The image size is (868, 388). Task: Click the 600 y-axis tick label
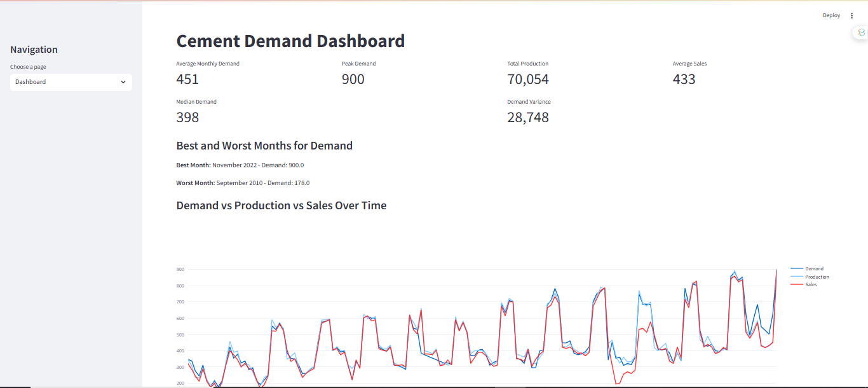click(180, 318)
